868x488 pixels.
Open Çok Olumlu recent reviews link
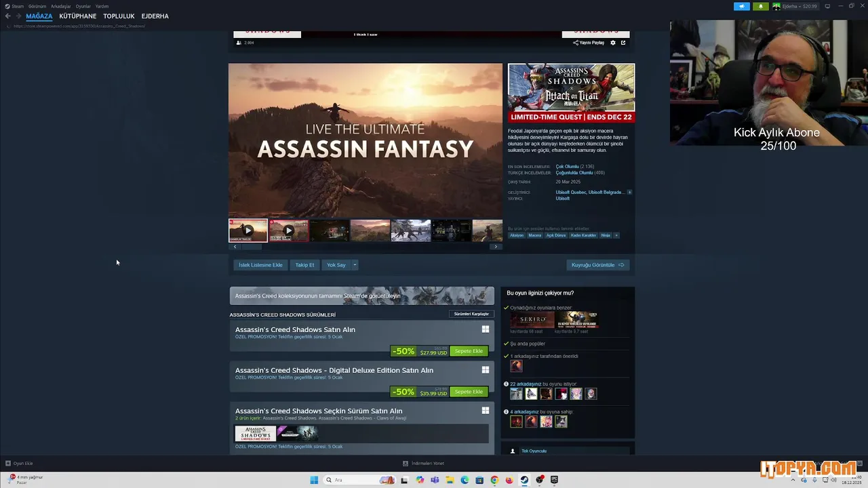click(568, 167)
